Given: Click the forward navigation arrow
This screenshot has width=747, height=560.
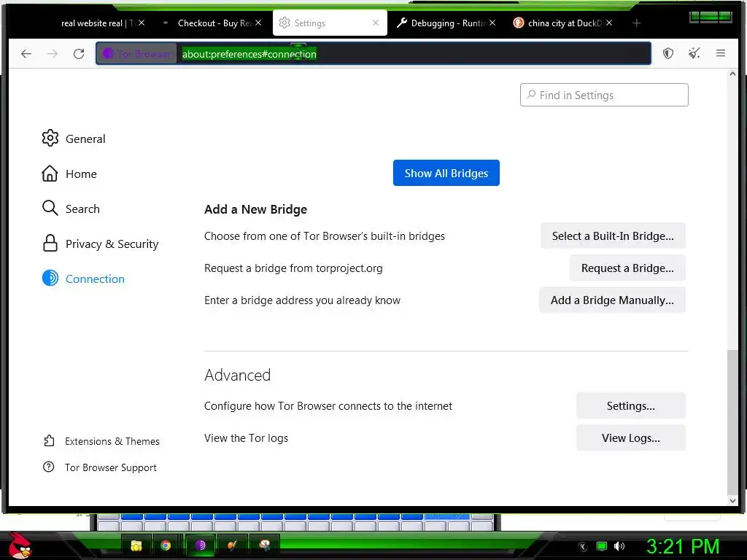Looking at the screenshot, I should click(x=53, y=54).
